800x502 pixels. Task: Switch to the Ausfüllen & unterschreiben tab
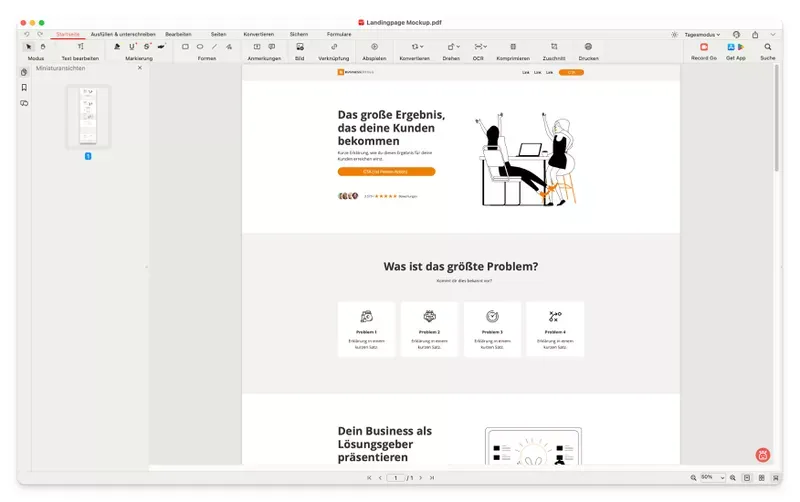coord(123,34)
